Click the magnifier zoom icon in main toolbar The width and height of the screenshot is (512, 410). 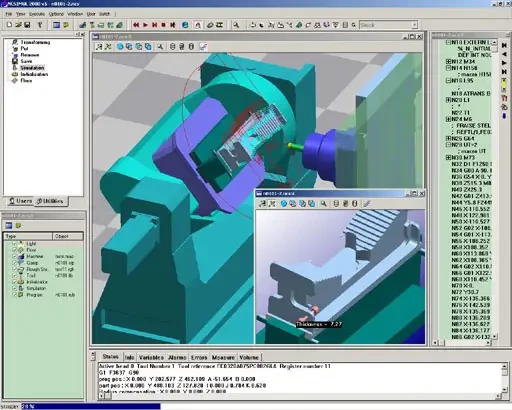pyautogui.click(x=236, y=25)
